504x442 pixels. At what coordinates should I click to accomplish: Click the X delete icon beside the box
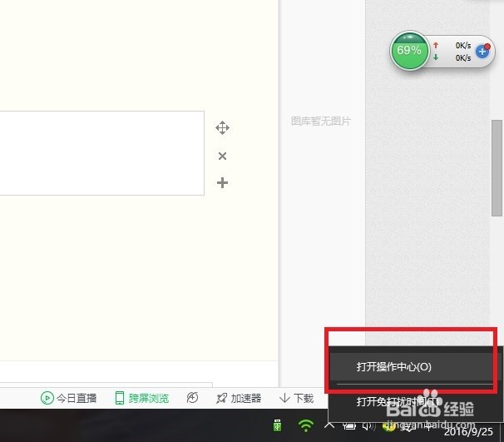(x=222, y=156)
